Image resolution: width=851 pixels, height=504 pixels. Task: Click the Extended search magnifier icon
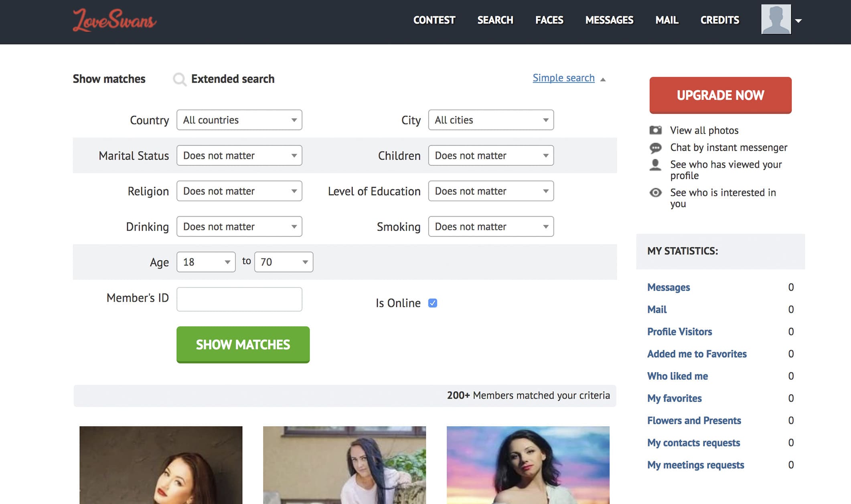click(179, 79)
